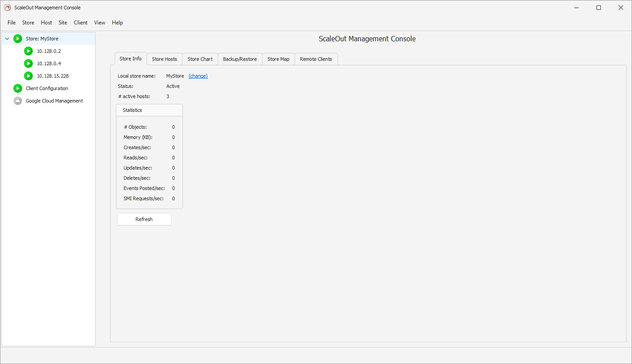
Task: Switch to the Store Chart tab
Action: point(200,59)
